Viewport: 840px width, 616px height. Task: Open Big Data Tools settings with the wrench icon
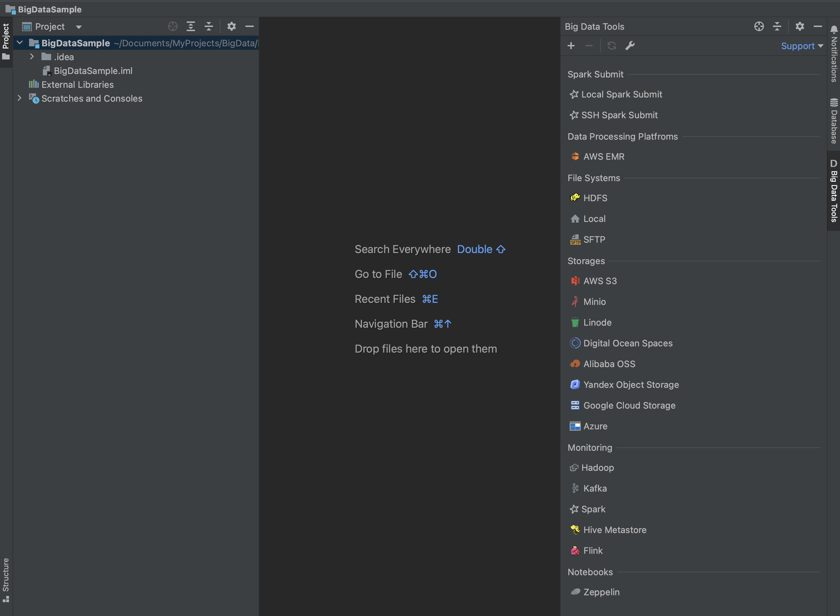point(630,46)
